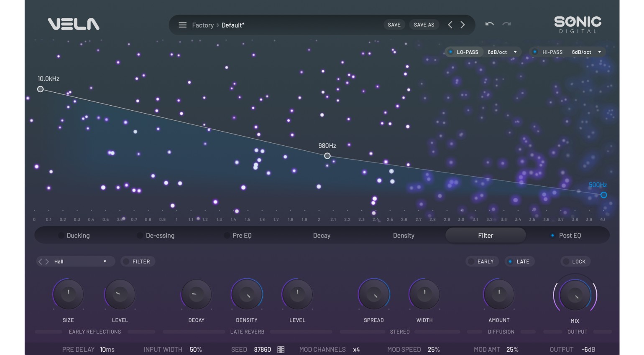The image size is (644, 355).
Task: Switch to the Decay tab
Action: [x=322, y=235]
